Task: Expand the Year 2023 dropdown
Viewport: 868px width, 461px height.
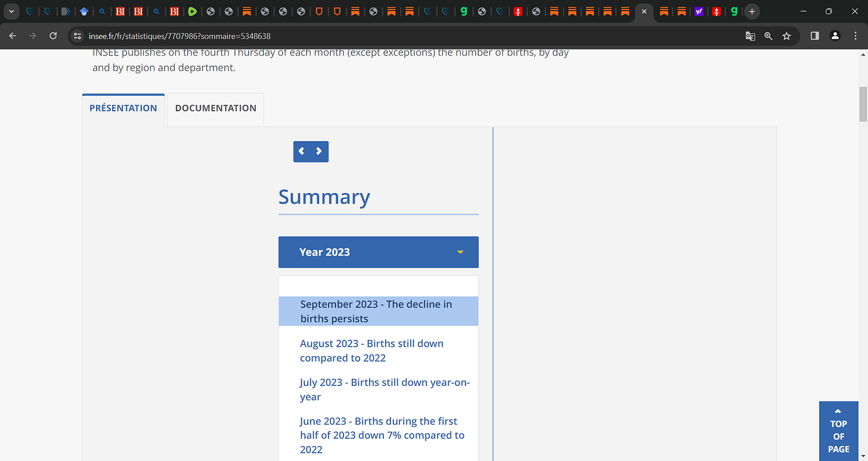Action: [379, 252]
